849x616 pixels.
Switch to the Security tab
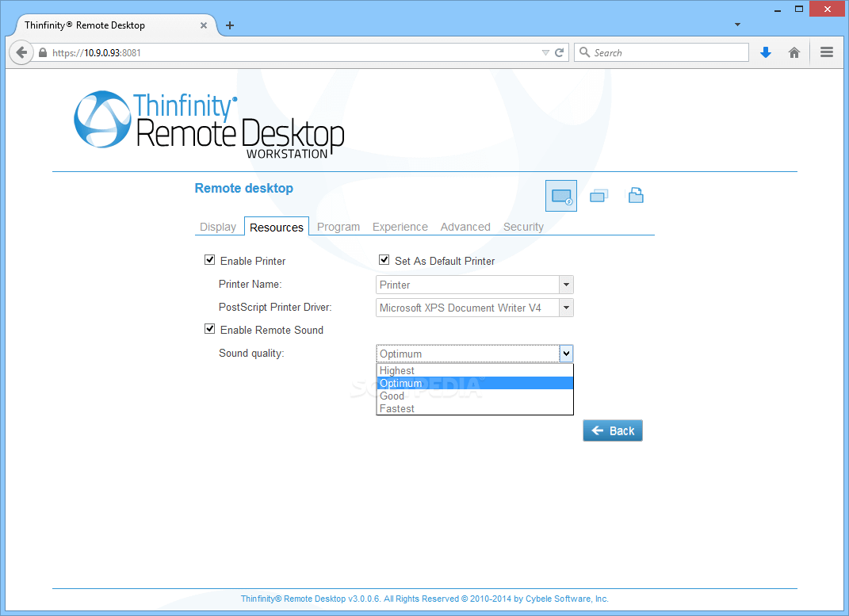coord(523,227)
